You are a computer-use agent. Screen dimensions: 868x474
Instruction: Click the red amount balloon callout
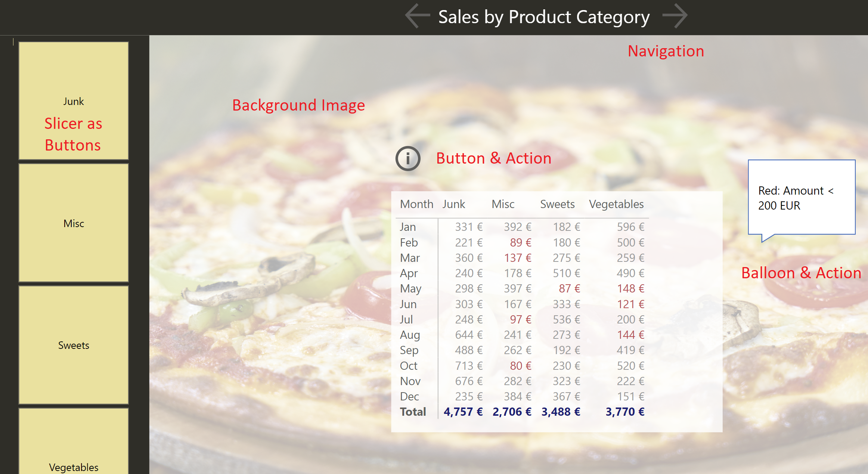click(801, 198)
